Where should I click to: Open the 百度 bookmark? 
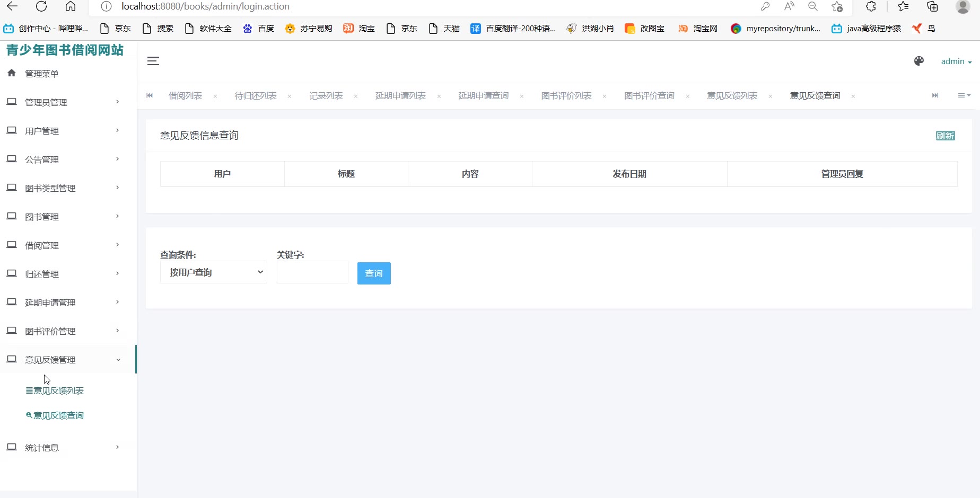[x=258, y=29]
